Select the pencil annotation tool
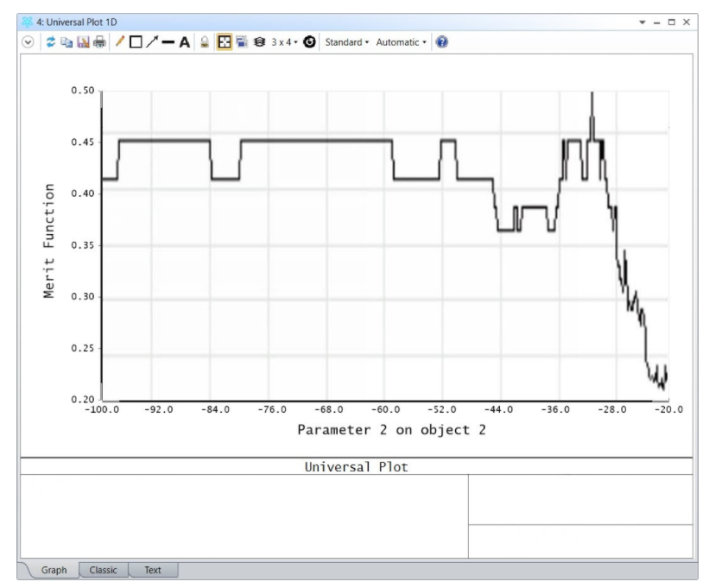 120,42
